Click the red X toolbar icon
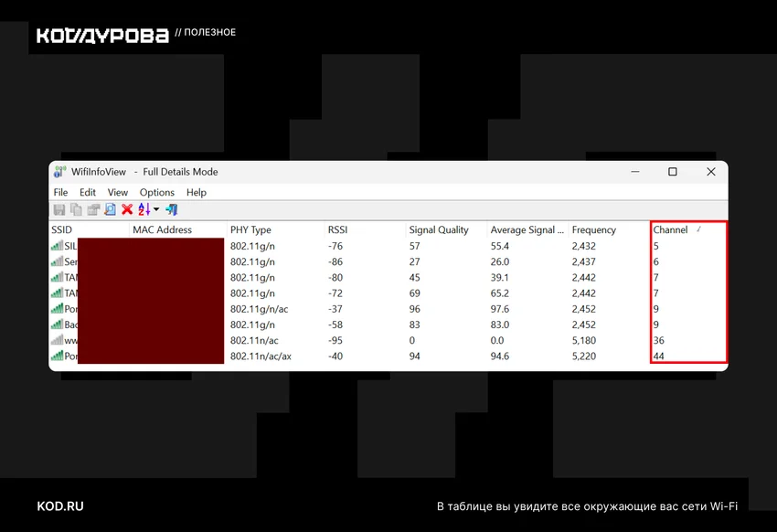This screenshot has width=777, height=532. [127, 209]
